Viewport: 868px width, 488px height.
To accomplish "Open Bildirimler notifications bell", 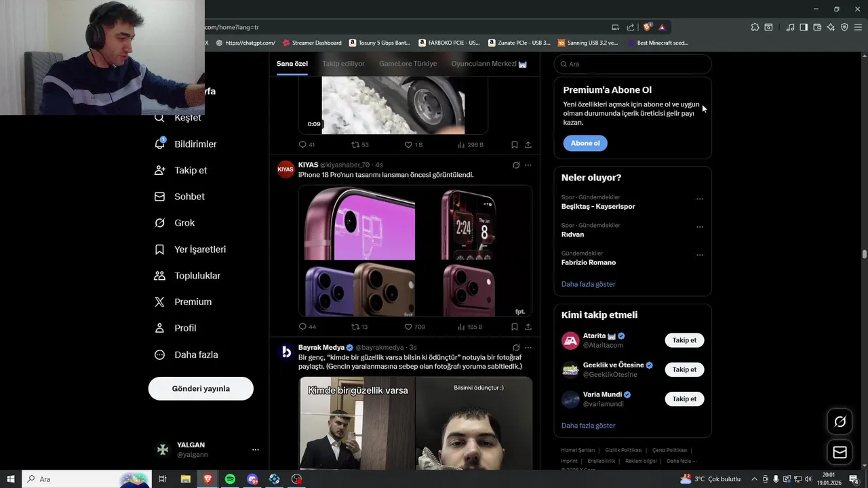I will pos(186,144).
